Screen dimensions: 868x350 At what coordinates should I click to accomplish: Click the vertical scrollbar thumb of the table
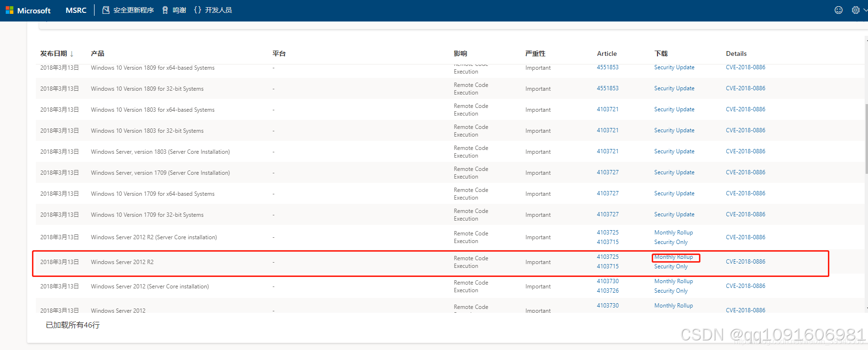(866, 138)
